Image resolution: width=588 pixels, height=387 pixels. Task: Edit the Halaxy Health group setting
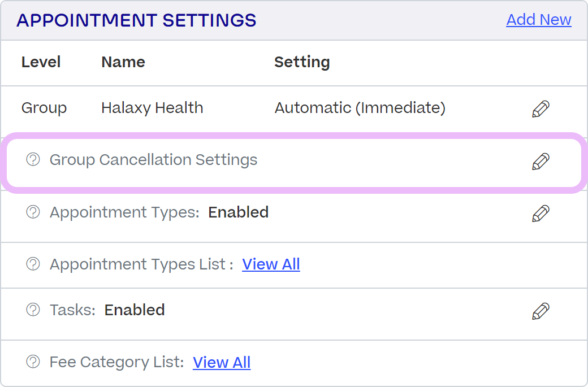pos(541,108)
